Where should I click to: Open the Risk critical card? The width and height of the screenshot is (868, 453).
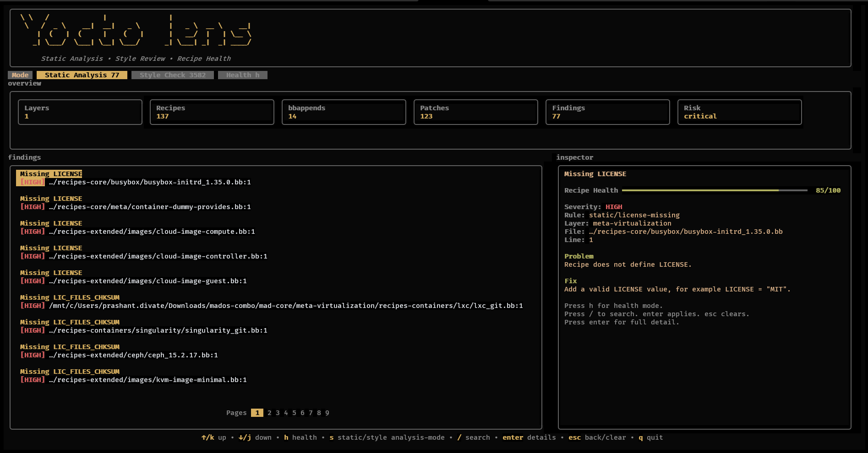point(740,112)
